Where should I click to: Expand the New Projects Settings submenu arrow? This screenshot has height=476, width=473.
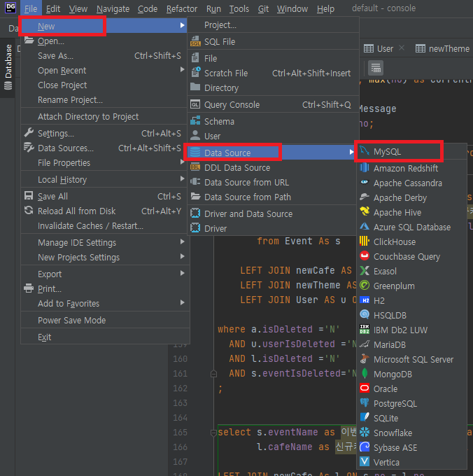tap(182, 256)
